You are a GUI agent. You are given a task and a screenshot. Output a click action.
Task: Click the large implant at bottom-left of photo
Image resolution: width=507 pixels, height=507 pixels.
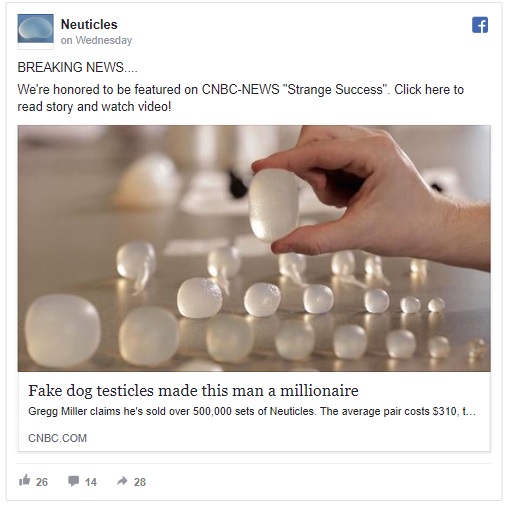pos(62,331)
